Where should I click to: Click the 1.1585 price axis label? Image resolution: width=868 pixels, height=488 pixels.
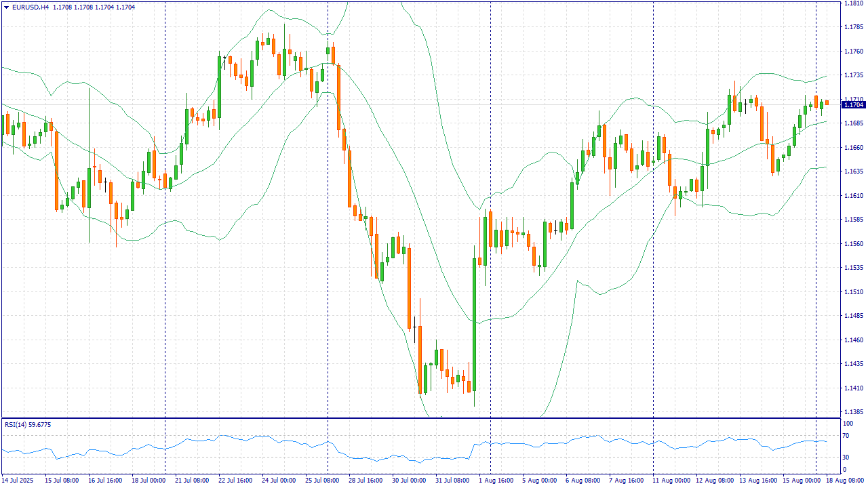coord(853,220)
